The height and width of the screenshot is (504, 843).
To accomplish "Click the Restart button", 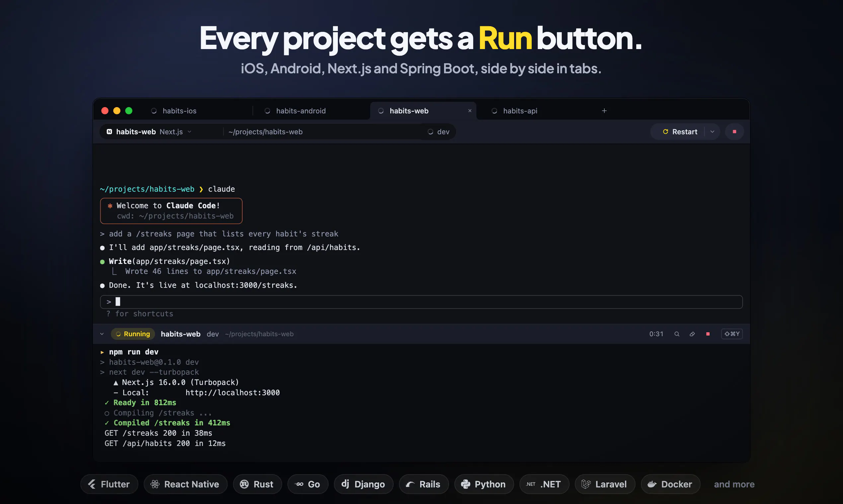I will coord(679,132).
